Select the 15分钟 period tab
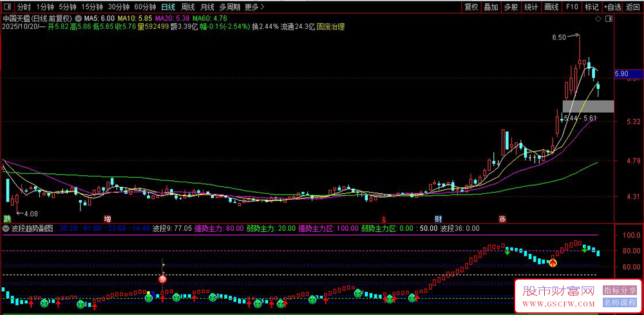644x315 pixels. (x=92, y=7)
